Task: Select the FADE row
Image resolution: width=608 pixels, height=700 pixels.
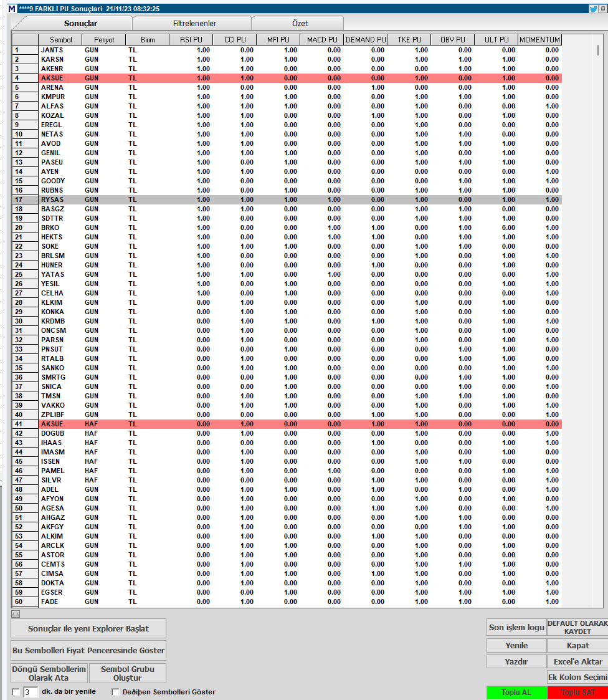Action: point(287,602)
